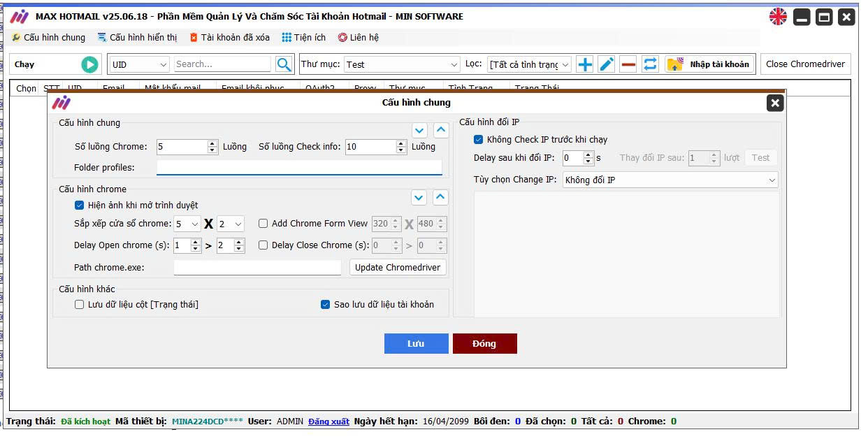Image resolution: width=868 pixels, height=439 pixels.
Task: Click the Update Chromedriver button
Action: [398, 267]
